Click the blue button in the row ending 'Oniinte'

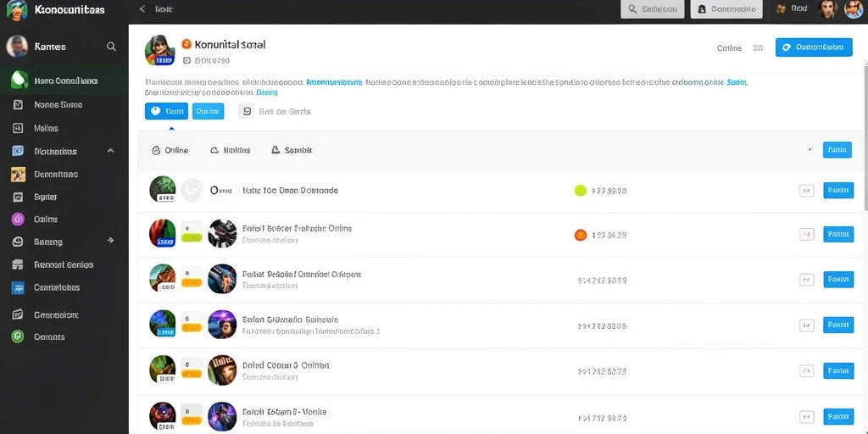coord(838,370)
